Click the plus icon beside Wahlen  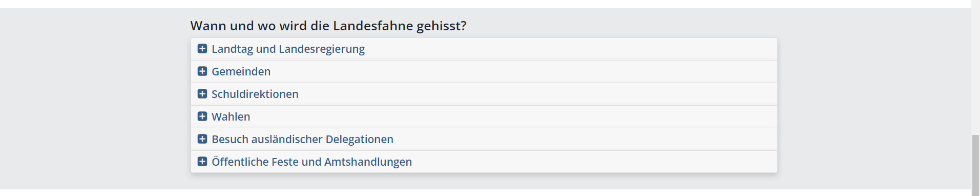coord(202,116)
